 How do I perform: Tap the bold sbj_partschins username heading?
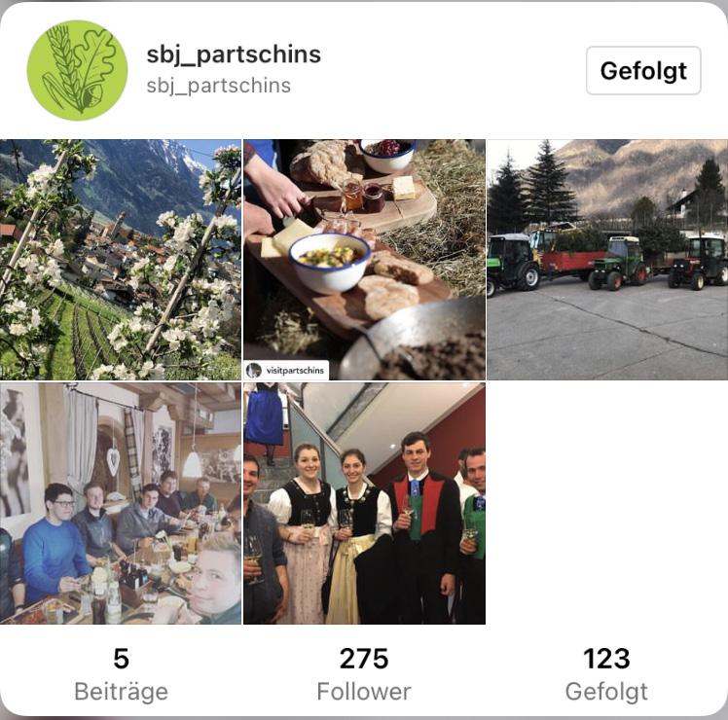pyautogui.click(x=234, y=54)
